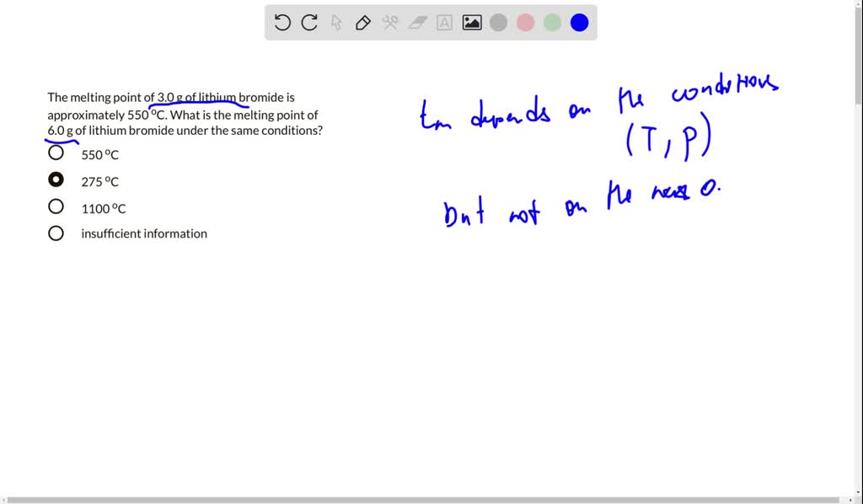This screenshot has height=504, width=863.
Task: Click the vertical scrollbar on the right
Action: pos(858,51)
